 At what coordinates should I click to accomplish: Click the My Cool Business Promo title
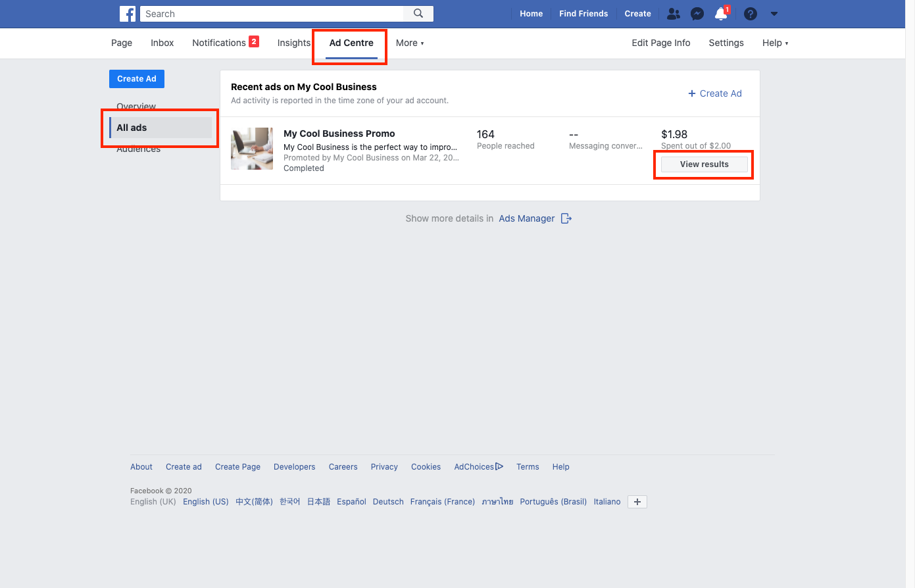point(339,134)
